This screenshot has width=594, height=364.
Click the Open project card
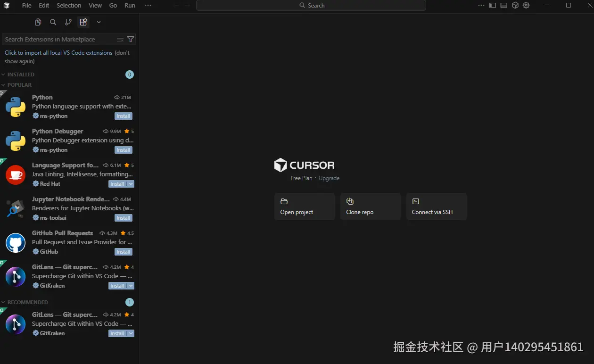pyautogui.click(x=305, y=207)
